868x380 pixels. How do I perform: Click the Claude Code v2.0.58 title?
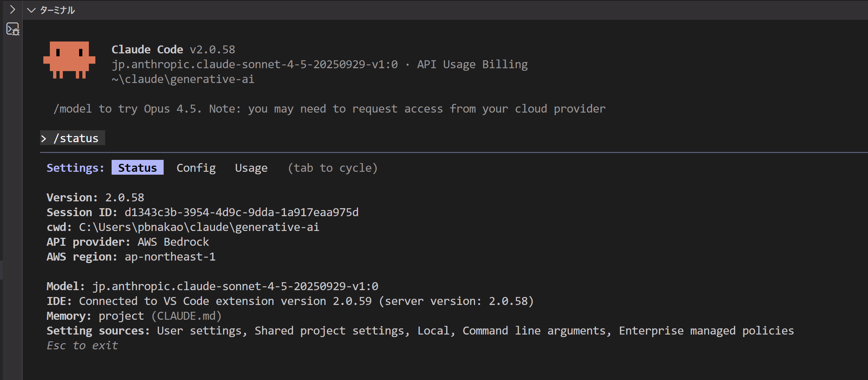(173, 49)
